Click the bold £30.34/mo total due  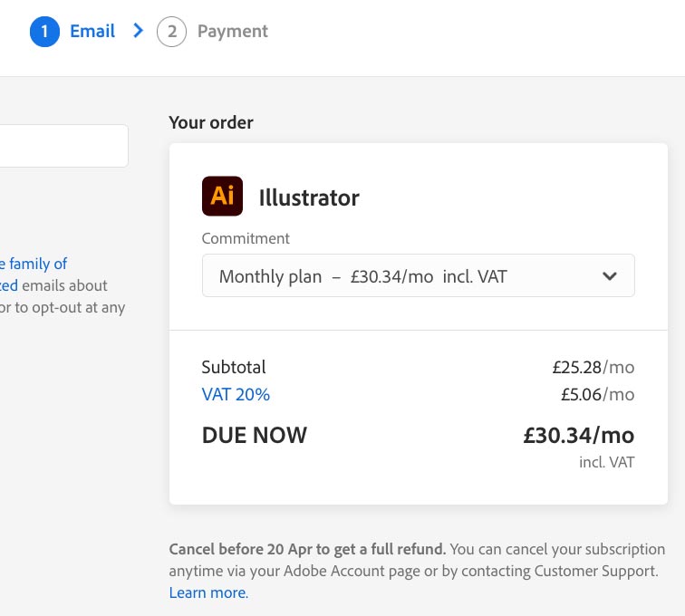pyautogui.click(x=578, y=436)
